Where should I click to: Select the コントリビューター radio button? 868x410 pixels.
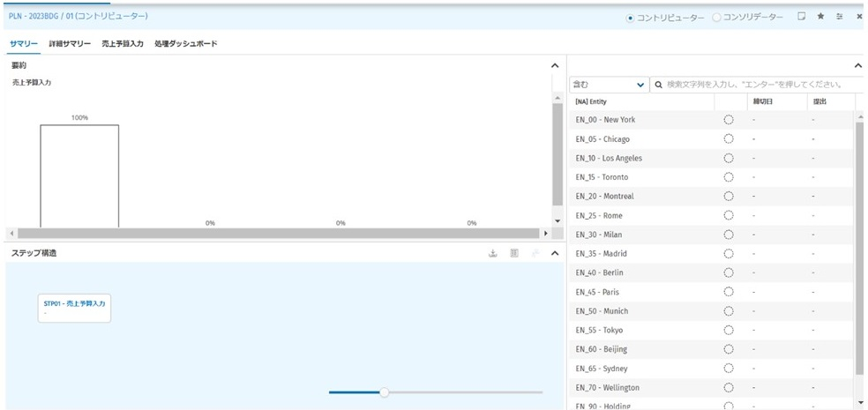pyautogui.click(x=630, y=18)
